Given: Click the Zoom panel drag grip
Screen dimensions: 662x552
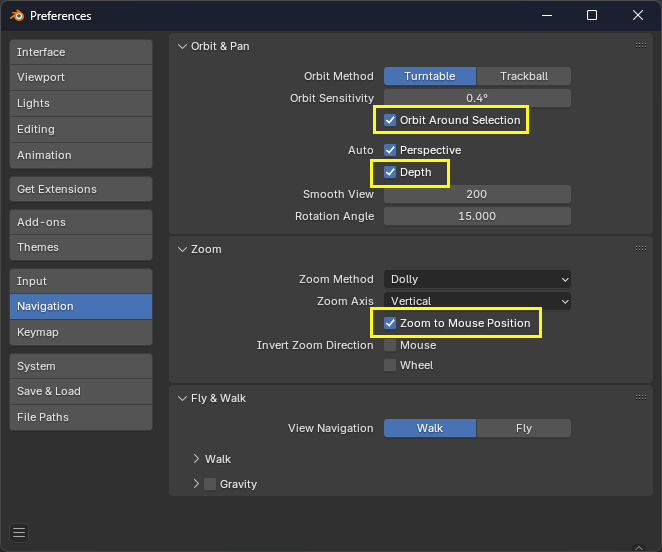Looking at the screenshot, I should [640, 249].
